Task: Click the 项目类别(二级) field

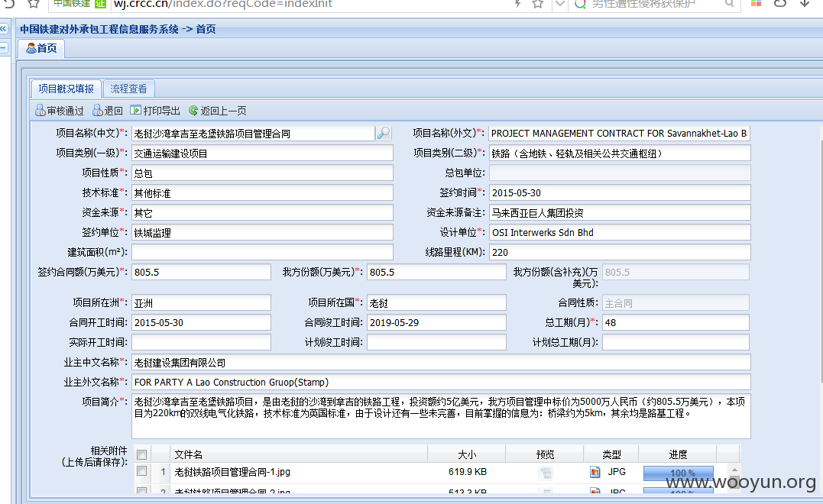Action: coord(619,153)
